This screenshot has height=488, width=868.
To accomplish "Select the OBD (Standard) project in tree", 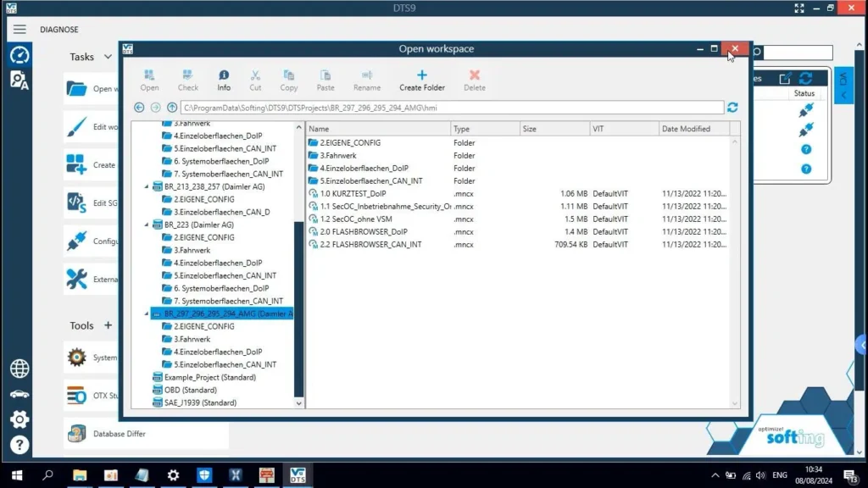I will (x=190, y=390).
